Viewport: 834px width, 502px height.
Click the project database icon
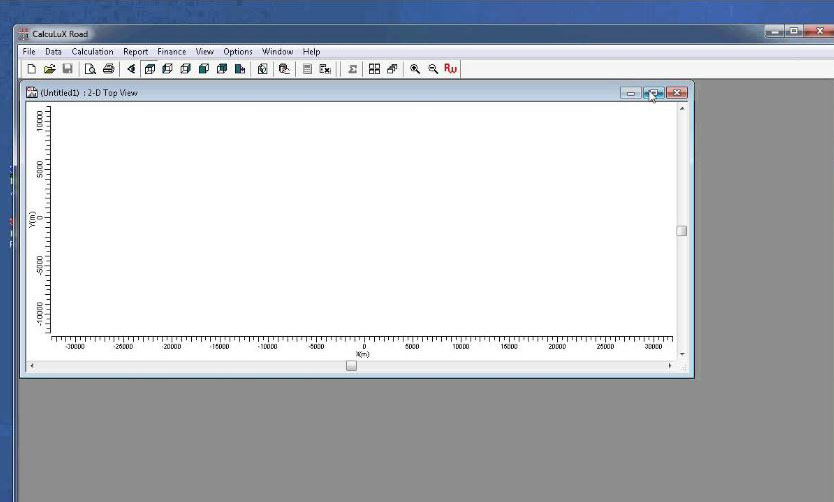(285, 69)
